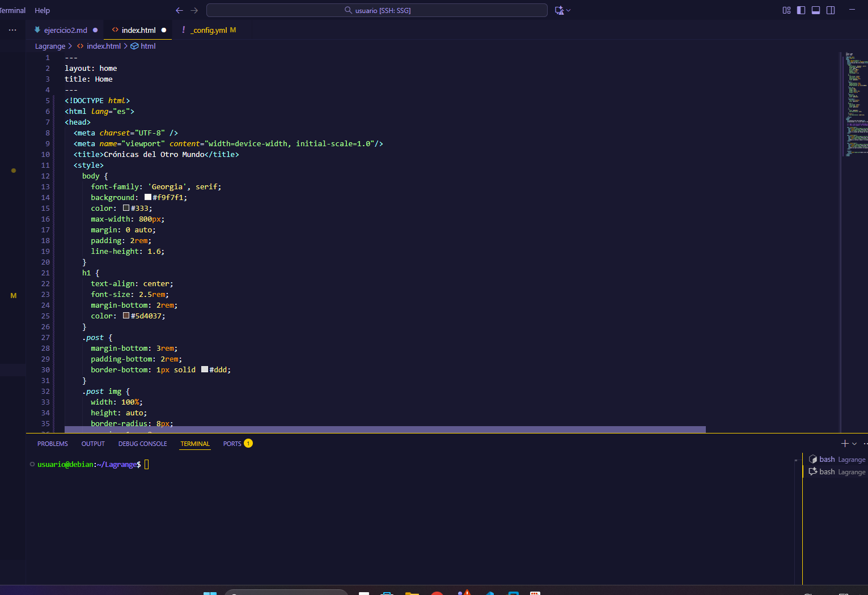Click the Copilot chat icon in title bar
Image resolution: width=868 pixels, height=595 pixels.
[x=559, y=10]
